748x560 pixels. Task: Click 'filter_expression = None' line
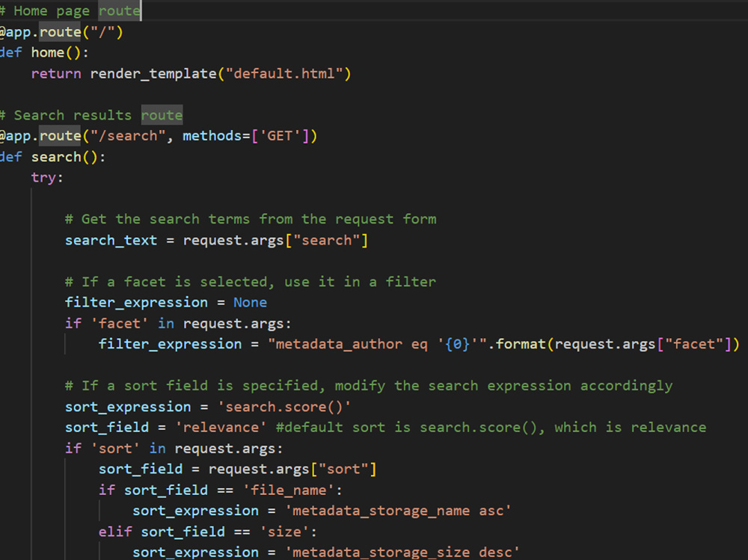(166, 302)
